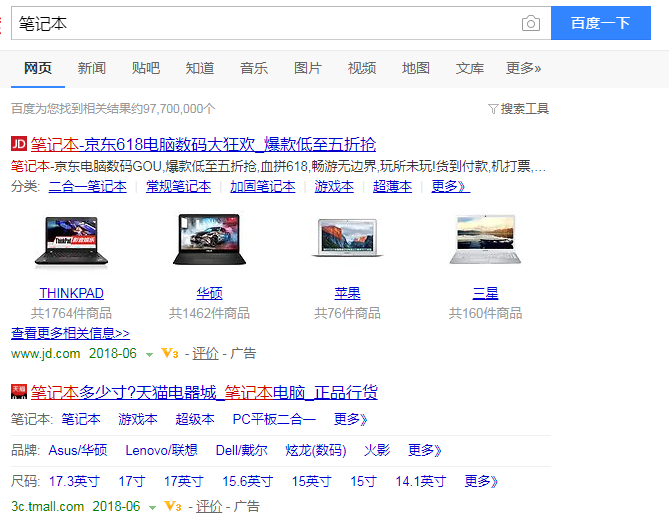This screenshot has width=669, height=517.
Task: Expand the 更多» tab options
Action: point(524,68)
